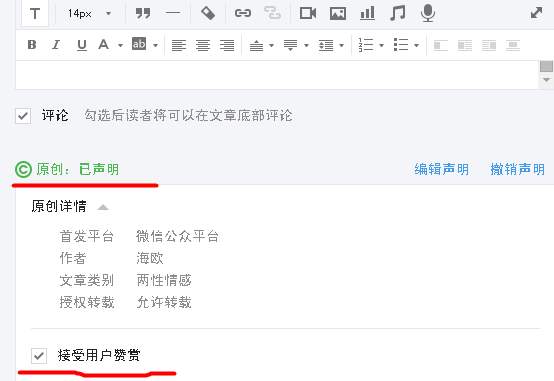Click inside the article text editing area

coord(277,75)
